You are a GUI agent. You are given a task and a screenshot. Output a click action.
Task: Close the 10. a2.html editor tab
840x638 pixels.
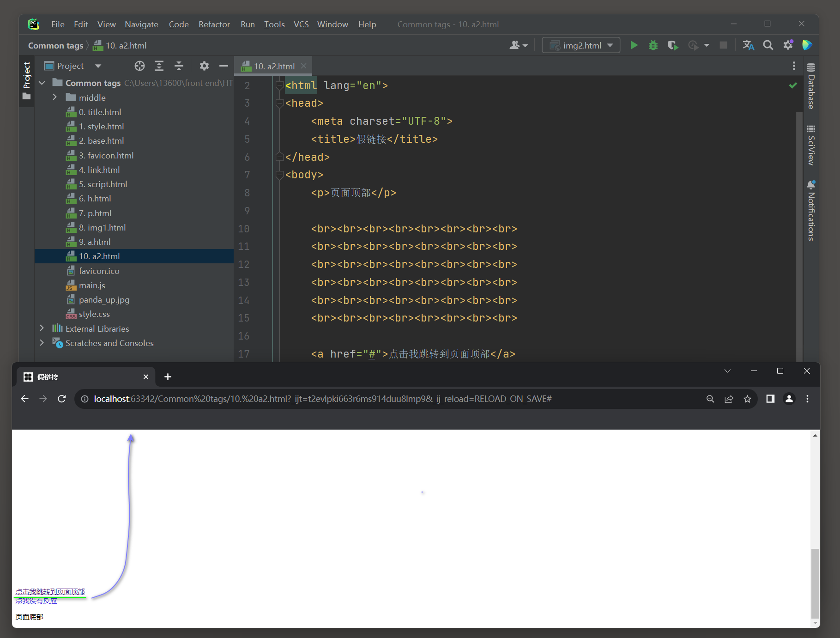click(x=303, y=66)
